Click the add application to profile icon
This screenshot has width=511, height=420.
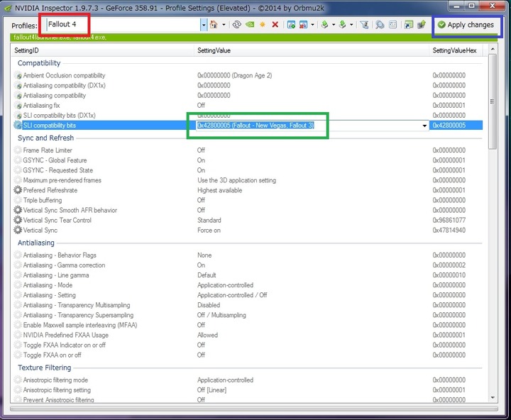[292, 24]
